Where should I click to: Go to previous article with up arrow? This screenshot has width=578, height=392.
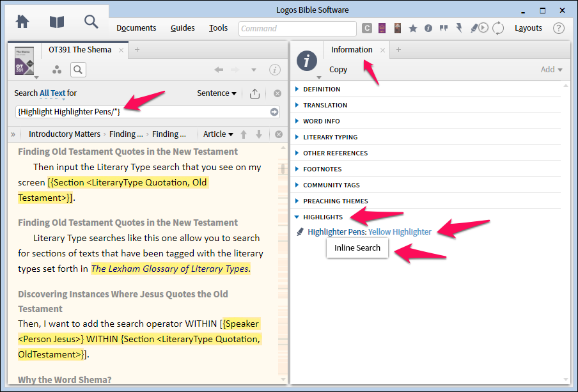click(x=244, y=134)
